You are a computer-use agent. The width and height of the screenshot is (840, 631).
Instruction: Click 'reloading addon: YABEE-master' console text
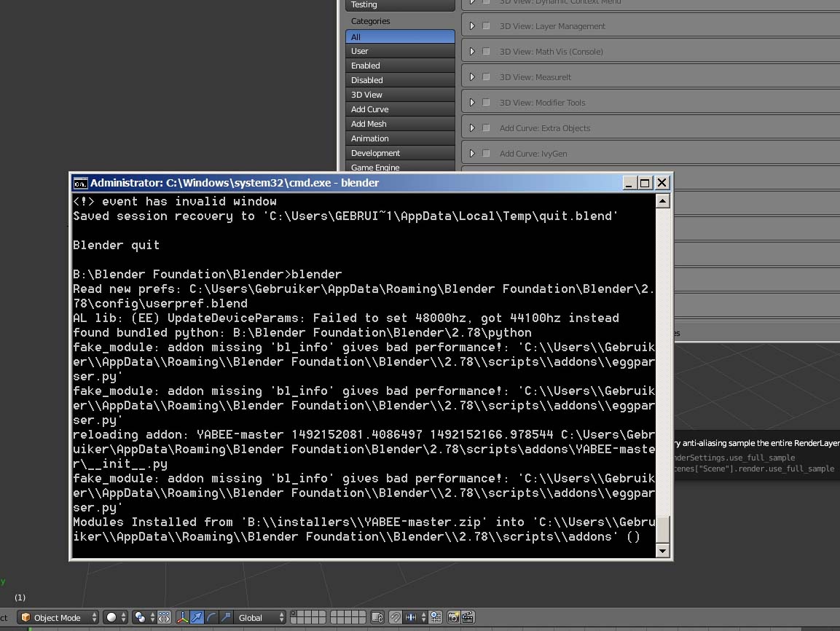pyautogui.click(x=178, y=435)
